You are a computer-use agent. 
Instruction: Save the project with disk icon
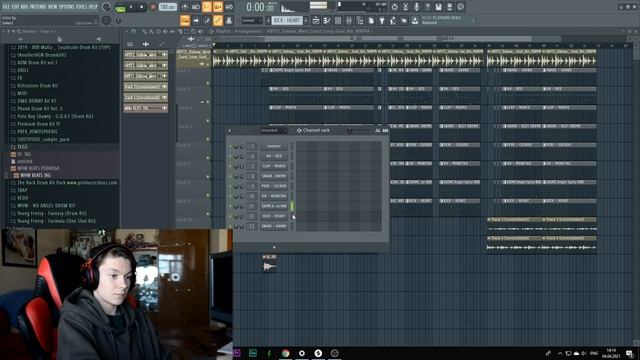pyautogui.click(x=438, y=7)
